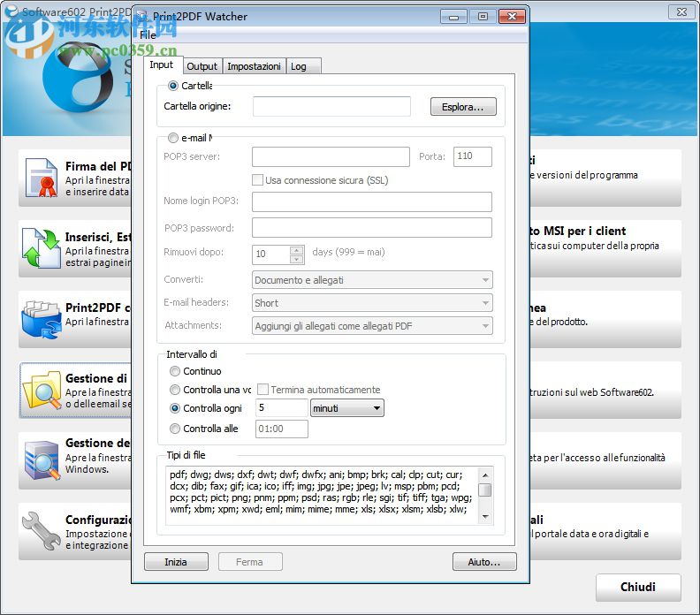Open the Gestione server magnifier icon
The width and height of the screenshot is (700, 615).
point(42,460)
